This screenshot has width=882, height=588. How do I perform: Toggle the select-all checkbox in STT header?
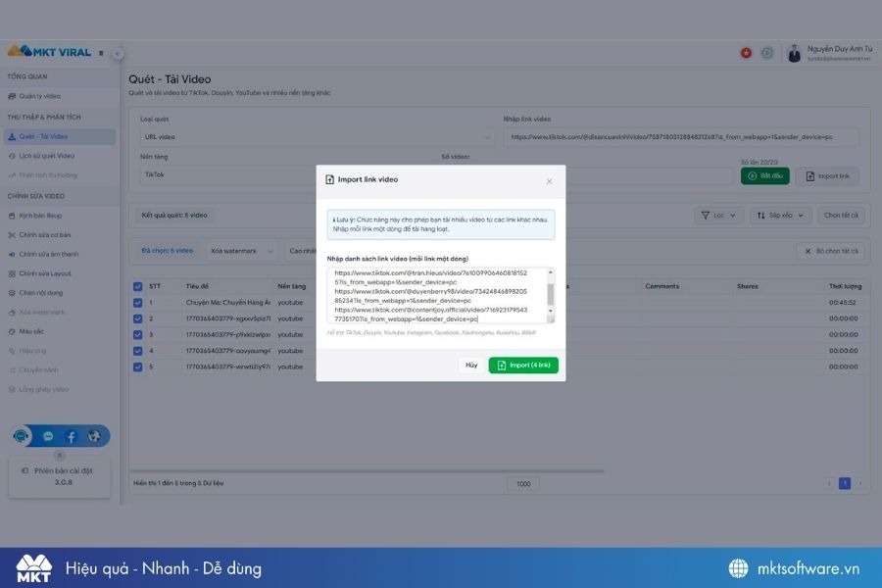(x=137, y=286)
